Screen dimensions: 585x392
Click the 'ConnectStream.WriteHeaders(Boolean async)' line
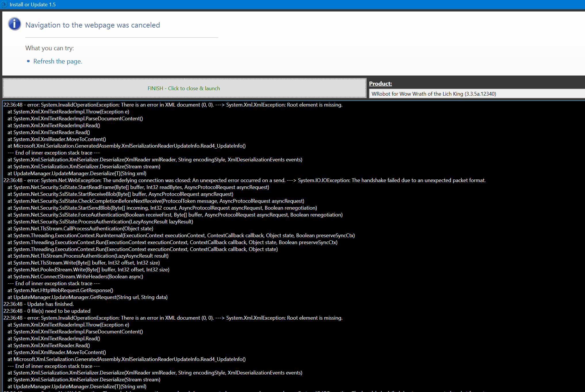pos(75,276)
